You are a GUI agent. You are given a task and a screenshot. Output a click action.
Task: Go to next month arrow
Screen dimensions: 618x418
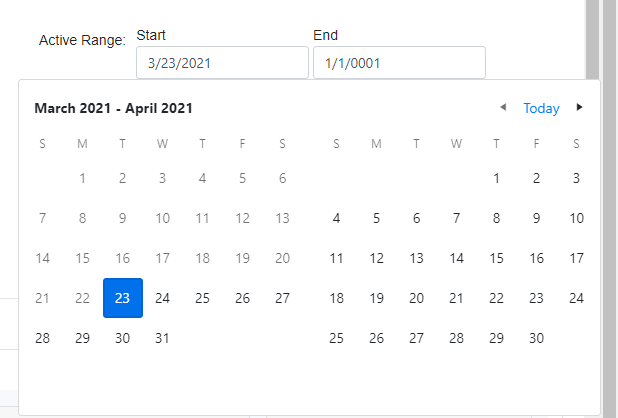pos(579,108)
